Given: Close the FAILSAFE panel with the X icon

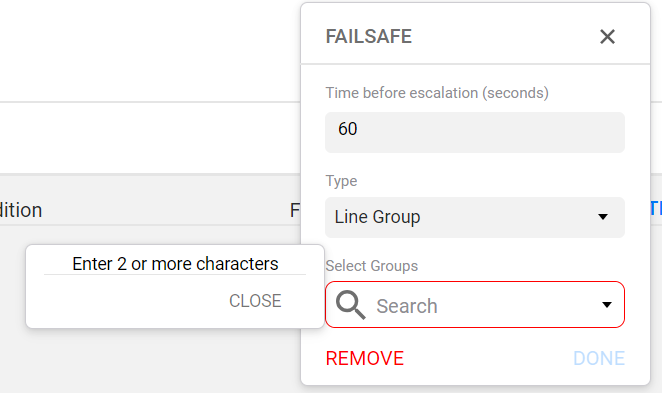Looking at the screenshot, I should click(x=607, y=37).
